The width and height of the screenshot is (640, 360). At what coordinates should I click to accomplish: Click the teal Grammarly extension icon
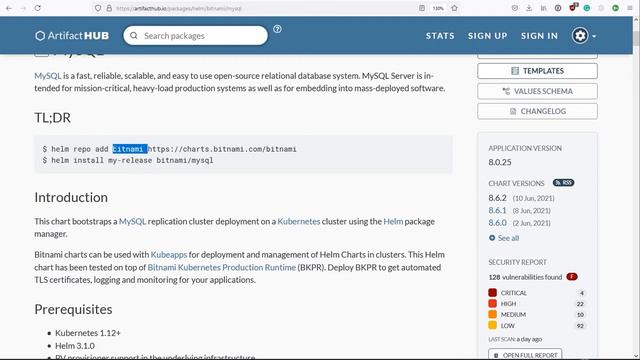pos(587,8)
